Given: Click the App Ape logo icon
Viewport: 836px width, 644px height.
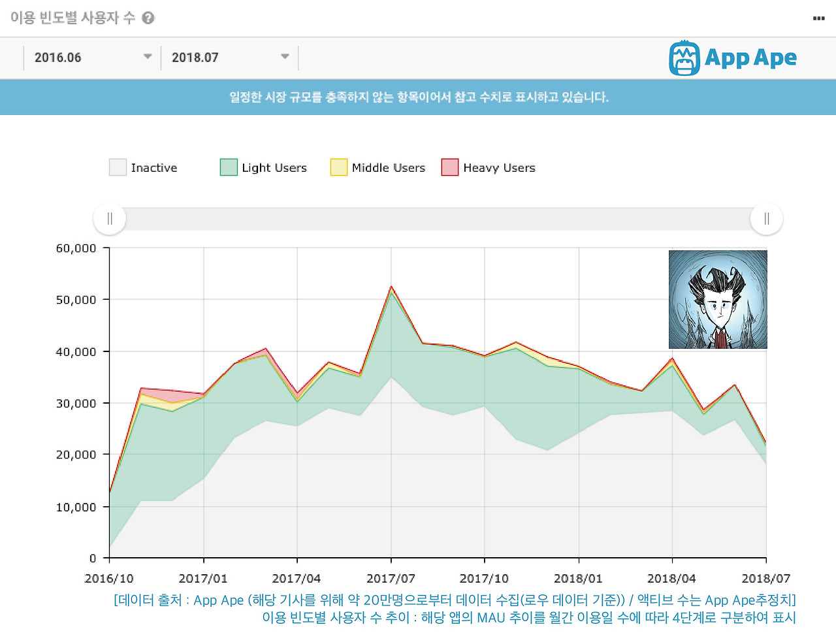Looking at the screenshot, I should [x=683, y=58].
